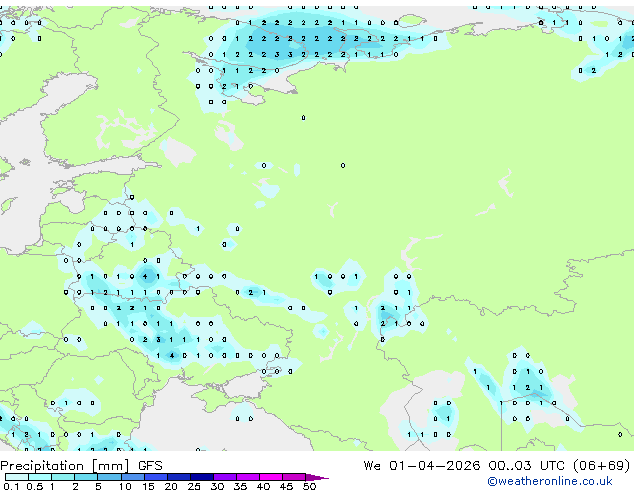Click the "00..03 UTC" time range text
The image size is (634, 490).
pos(526,465)
